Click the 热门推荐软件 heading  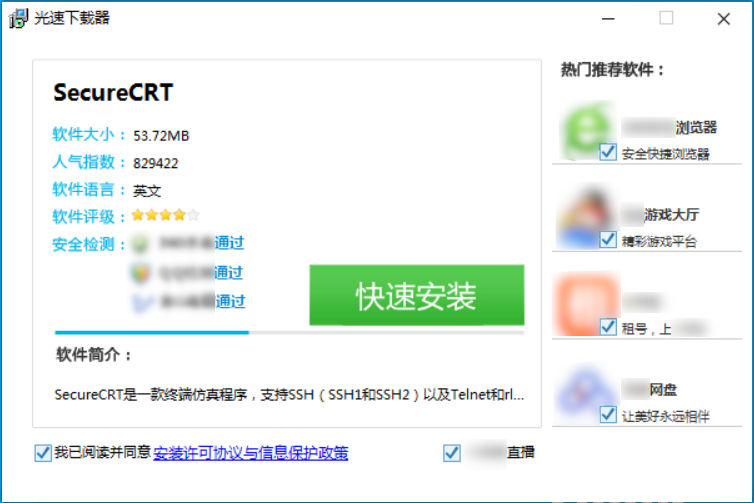(613, 70)
